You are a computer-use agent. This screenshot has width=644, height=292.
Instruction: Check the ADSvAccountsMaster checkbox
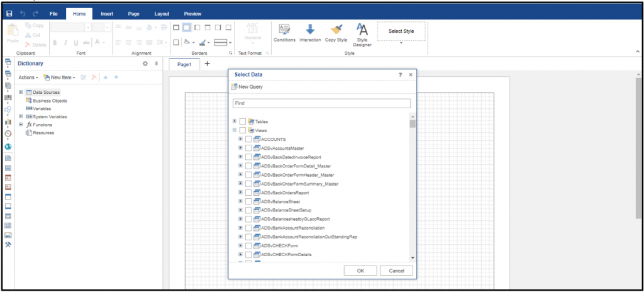click(248, 148)
